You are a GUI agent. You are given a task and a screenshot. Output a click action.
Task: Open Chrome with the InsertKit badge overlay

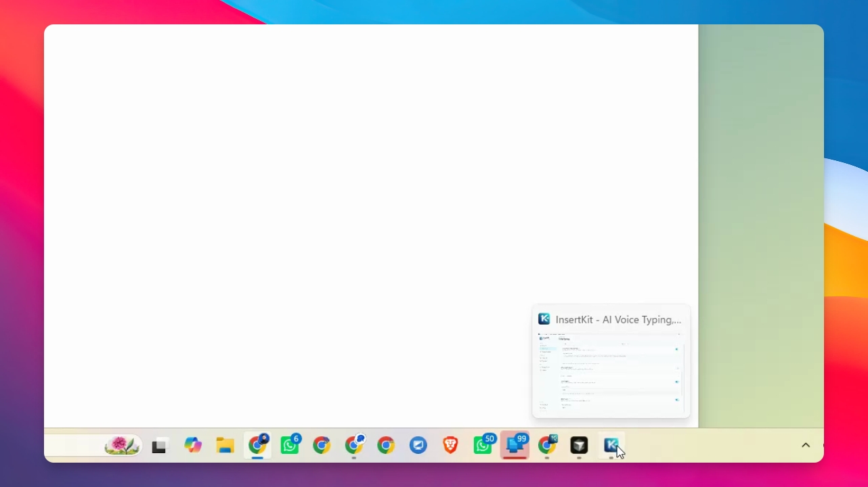click(x=547, y=444)
